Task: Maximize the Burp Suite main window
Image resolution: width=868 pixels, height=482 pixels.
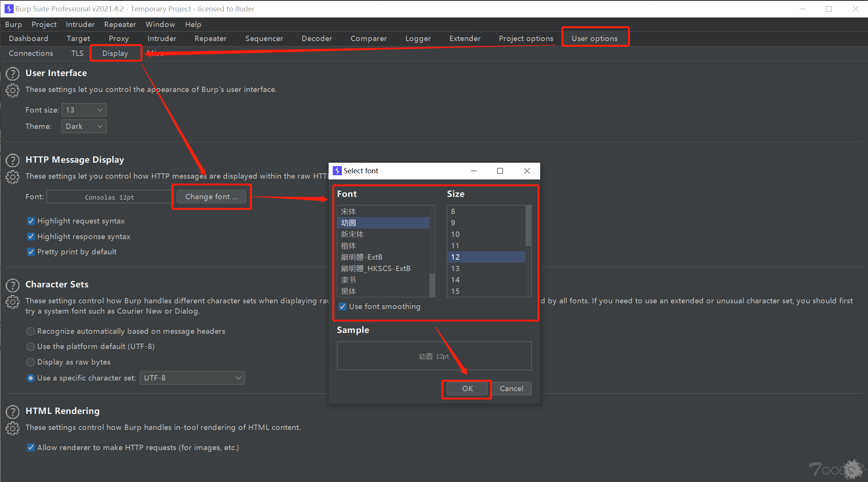Action: pyautogui.click(x=829, y=9)
